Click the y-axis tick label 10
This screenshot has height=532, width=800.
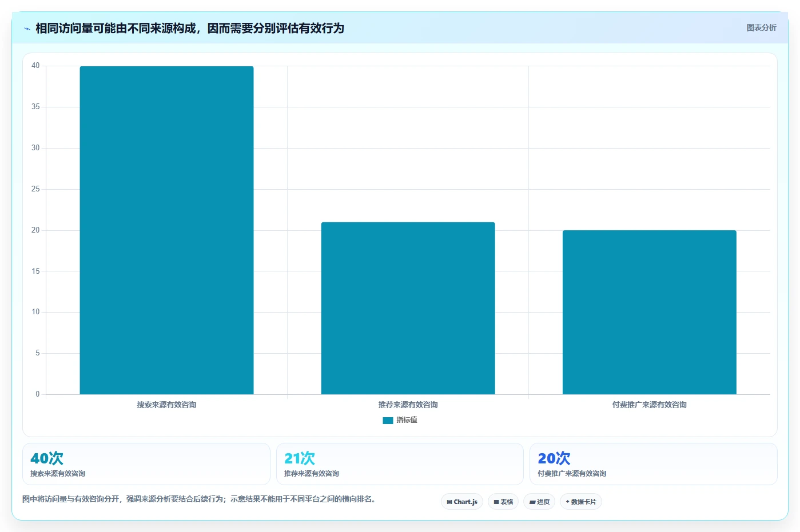(x=35, y=312)
